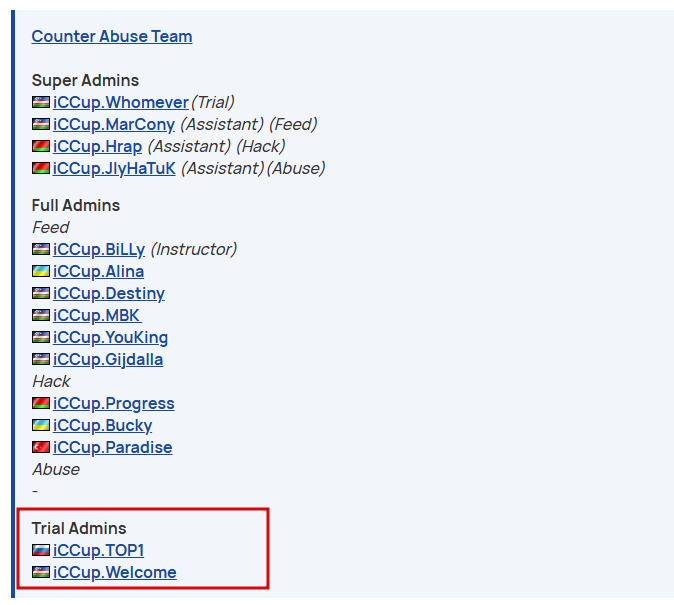Click the Belarus flag next to iCCup.Hrap
The image size is (674, 605).
pos(41,146)
